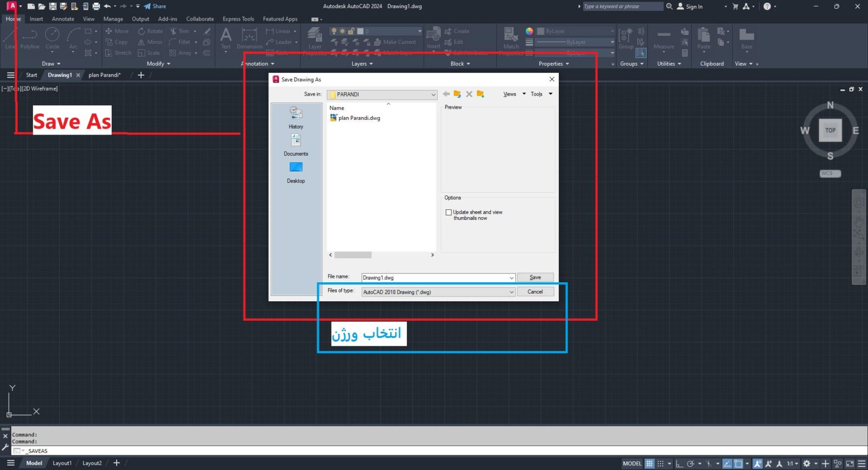
Task: Click the Save button in dialog
Action: click(535, 277)
